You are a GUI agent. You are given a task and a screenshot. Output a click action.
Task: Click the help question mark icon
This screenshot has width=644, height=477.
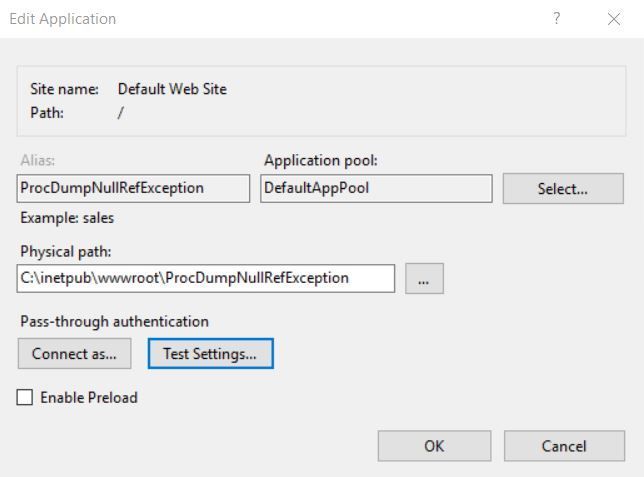pos(557,19)
